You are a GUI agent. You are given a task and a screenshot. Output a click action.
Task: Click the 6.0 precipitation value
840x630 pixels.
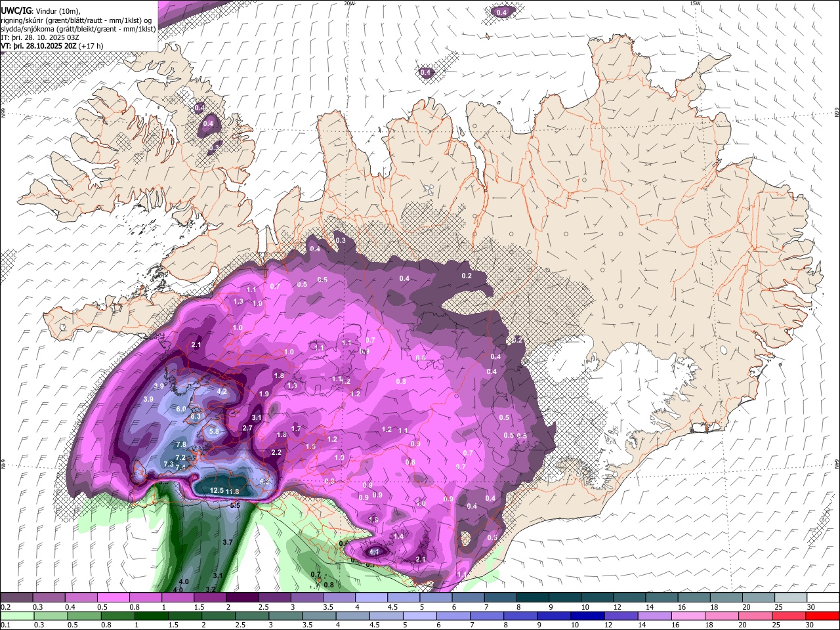coord(181,408)
